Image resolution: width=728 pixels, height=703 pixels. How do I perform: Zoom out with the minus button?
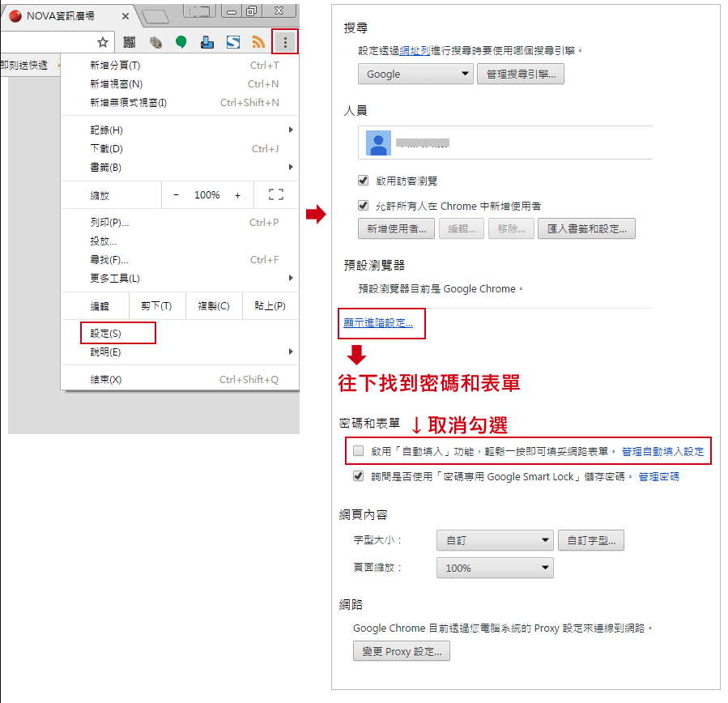point(176,195)
